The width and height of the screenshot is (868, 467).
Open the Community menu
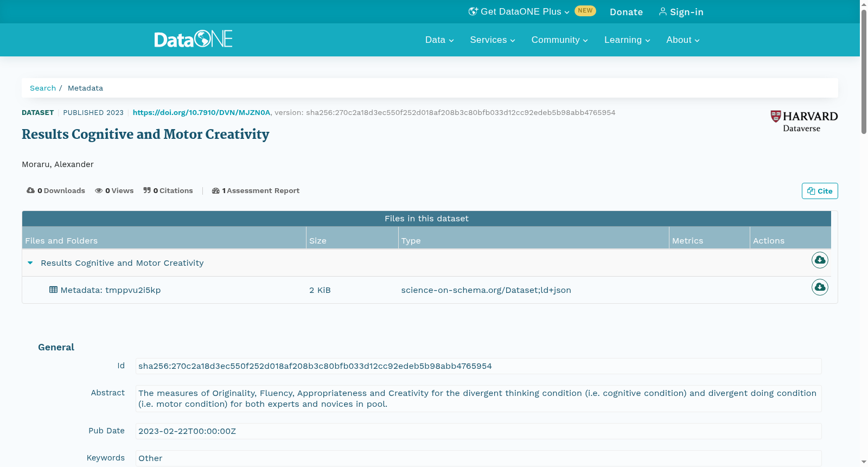pyautogui.click(x=559, y=40)
